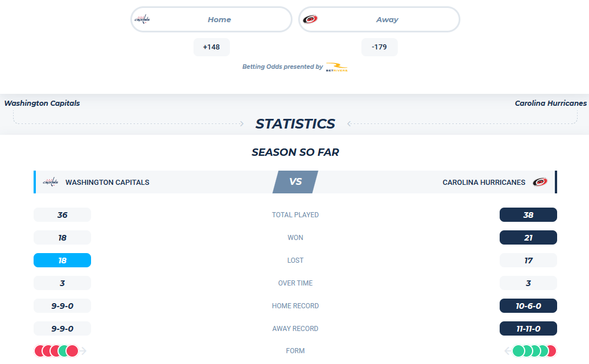
Task: Click Hurricanes logo in the Away pick button
Action: (x=310, y=19)
